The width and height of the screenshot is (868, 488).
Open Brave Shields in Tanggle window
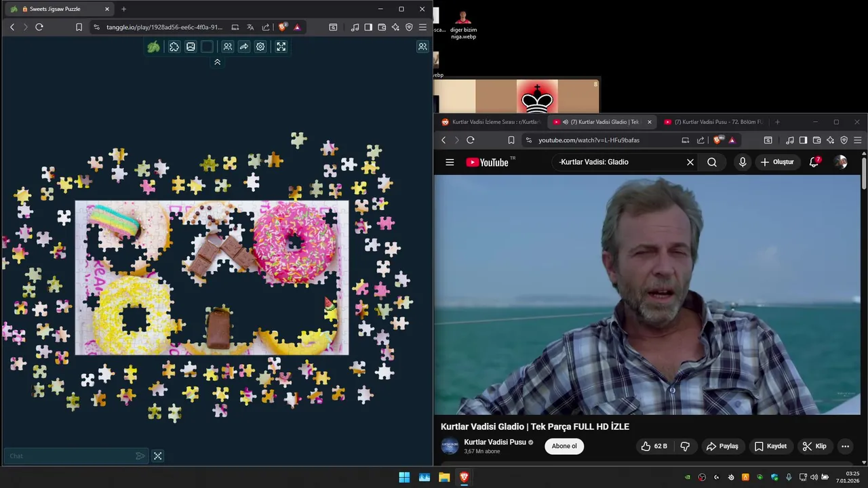[283, 27]
